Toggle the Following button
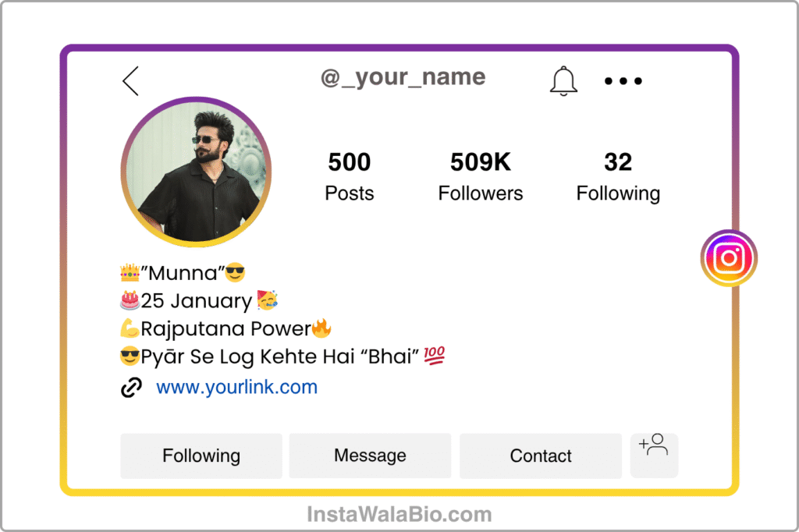 (x=201, y=456)
